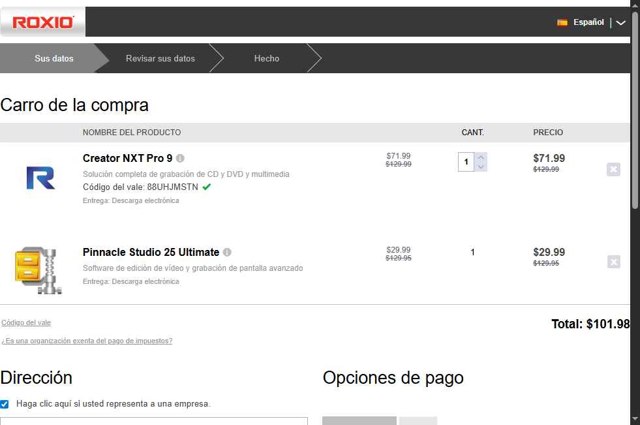Screen dimensions: 640x425
Task: Click the Roxio logo
Action: coord(43,22)
